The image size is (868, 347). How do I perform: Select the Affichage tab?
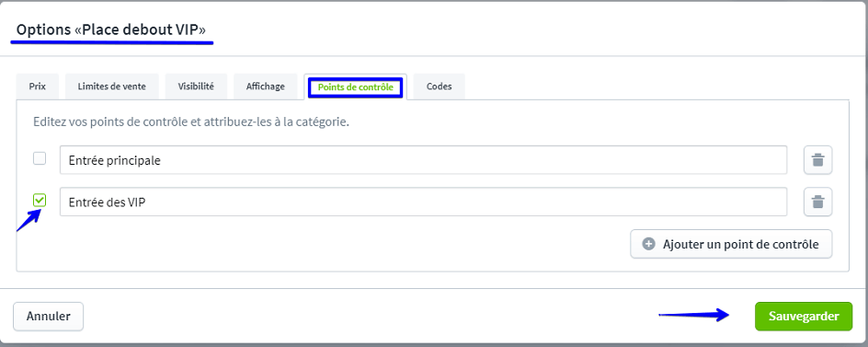point(265,87)
